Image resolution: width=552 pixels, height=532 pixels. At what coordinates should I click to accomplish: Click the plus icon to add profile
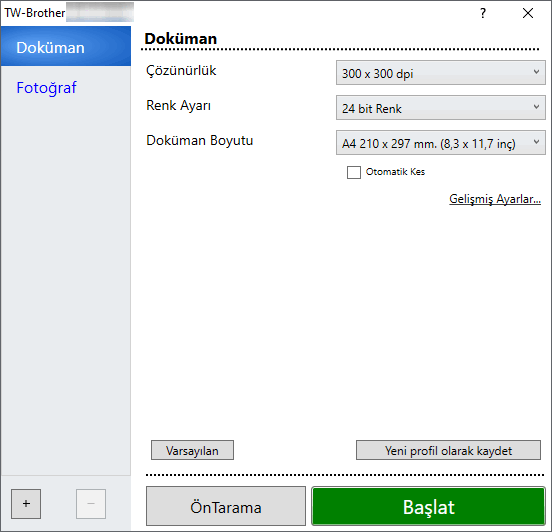[26, 503]
